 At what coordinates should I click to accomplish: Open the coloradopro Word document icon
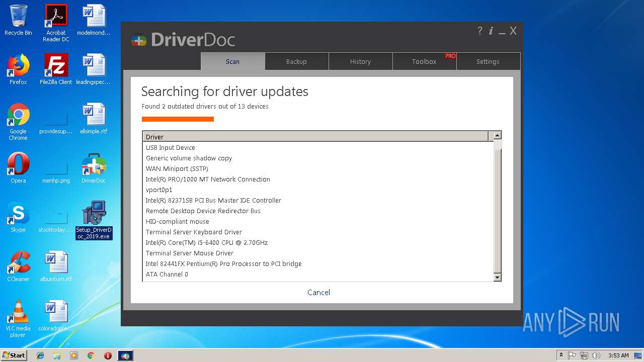[x=56, y=316]
